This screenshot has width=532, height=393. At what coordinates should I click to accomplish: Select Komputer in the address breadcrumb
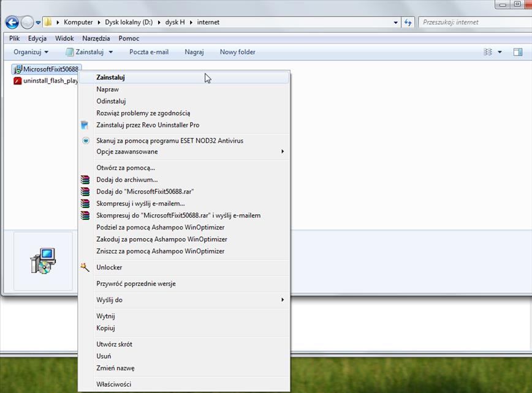(x=78, y=22)
